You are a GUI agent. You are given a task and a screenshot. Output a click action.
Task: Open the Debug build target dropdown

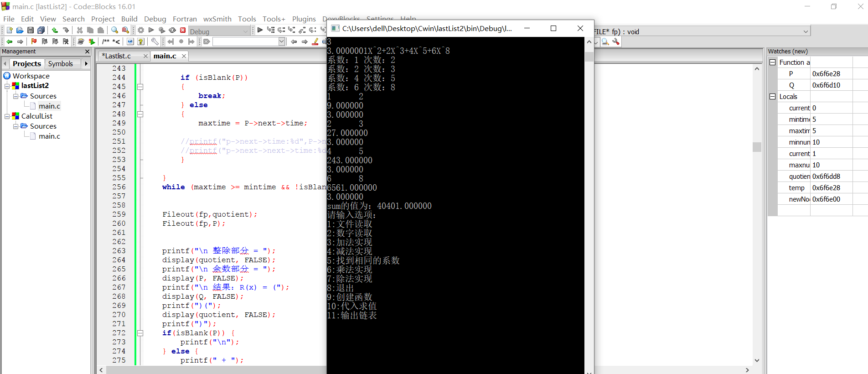(246, 31)
